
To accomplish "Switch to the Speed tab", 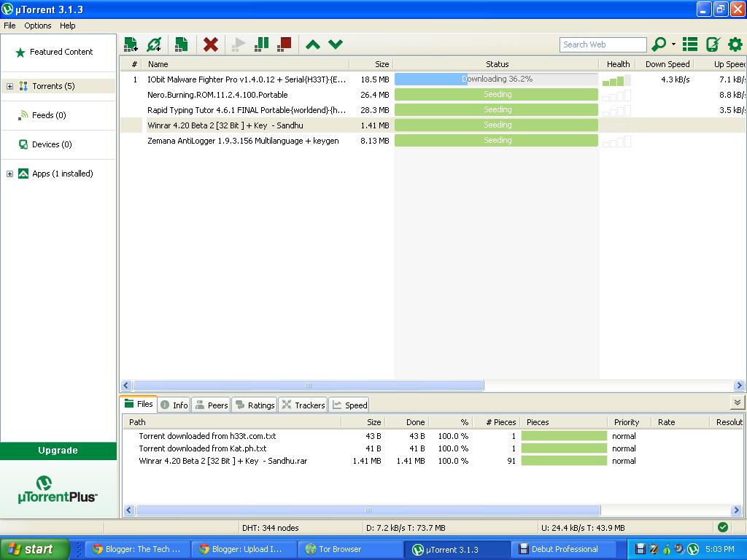I will click(349, 405).
